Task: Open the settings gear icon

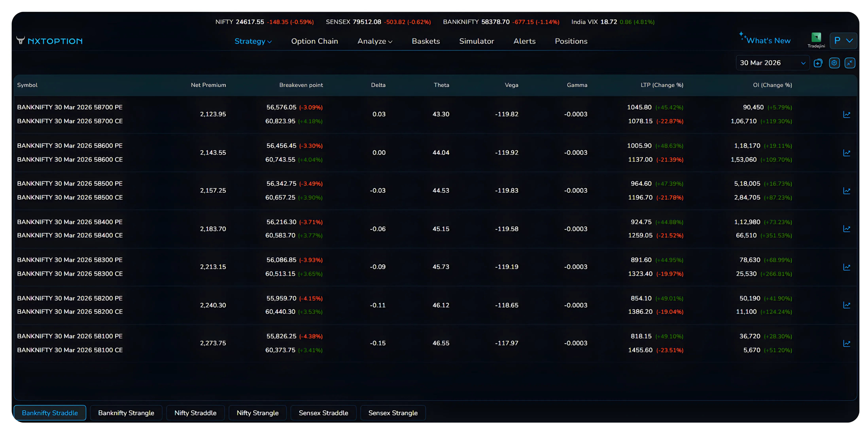Action: 835,63
